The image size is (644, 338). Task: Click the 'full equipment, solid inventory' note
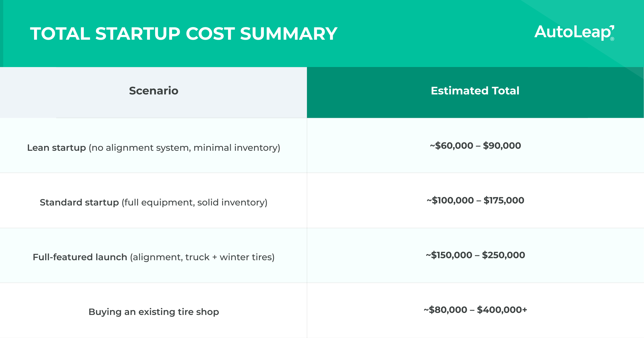click(195, 203)
